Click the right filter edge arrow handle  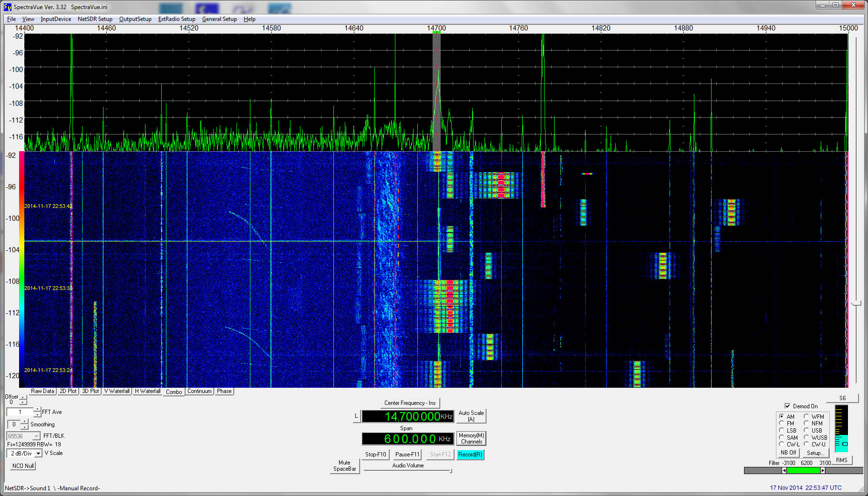823,471
